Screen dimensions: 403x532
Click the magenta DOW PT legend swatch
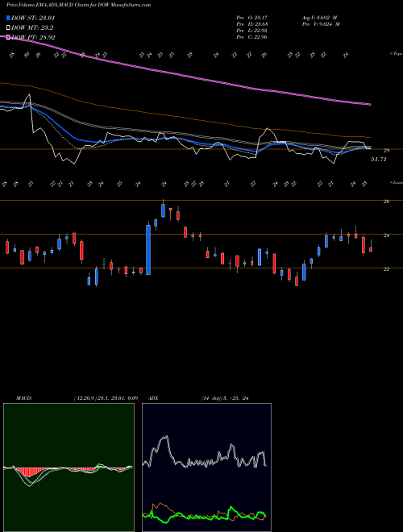(x=8, y=37)
